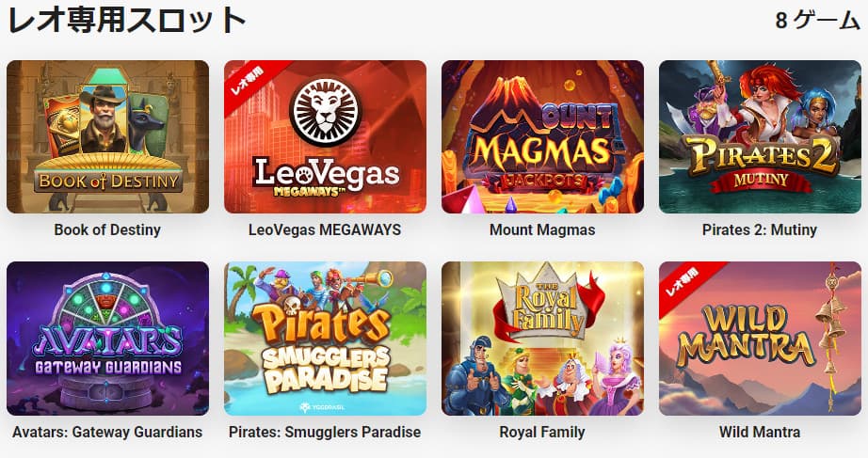Image resolution: width=868 pixels, height=458 pixels.
Task: Launch Pirates Smugglers Paradise game image
Action: 325,339
